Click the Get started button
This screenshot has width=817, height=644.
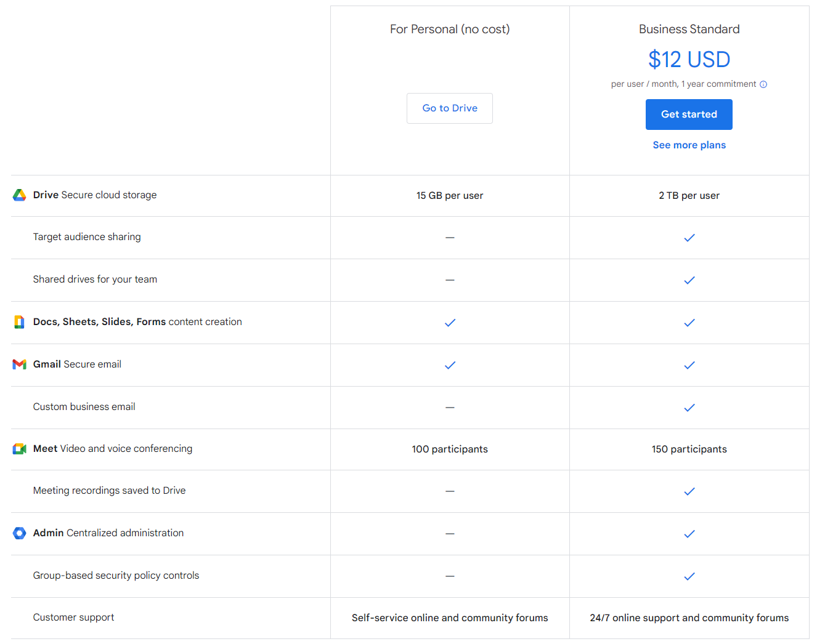click(x=689, y=114)
